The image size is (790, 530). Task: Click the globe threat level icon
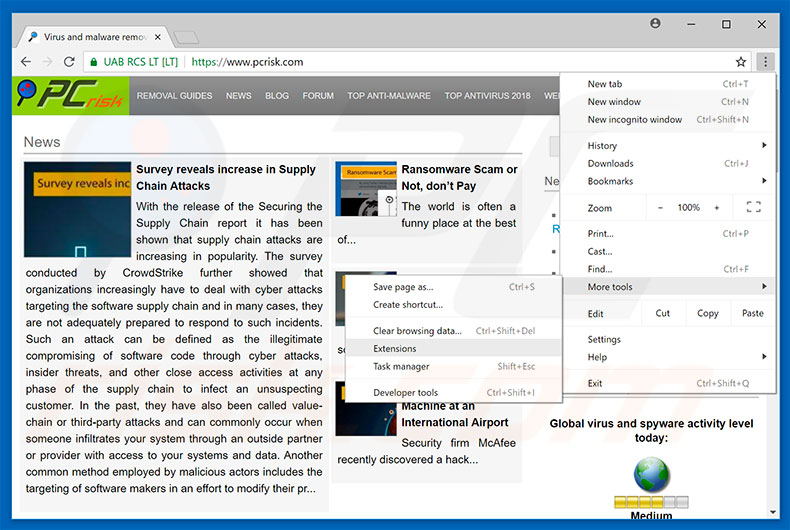point(652,474)
